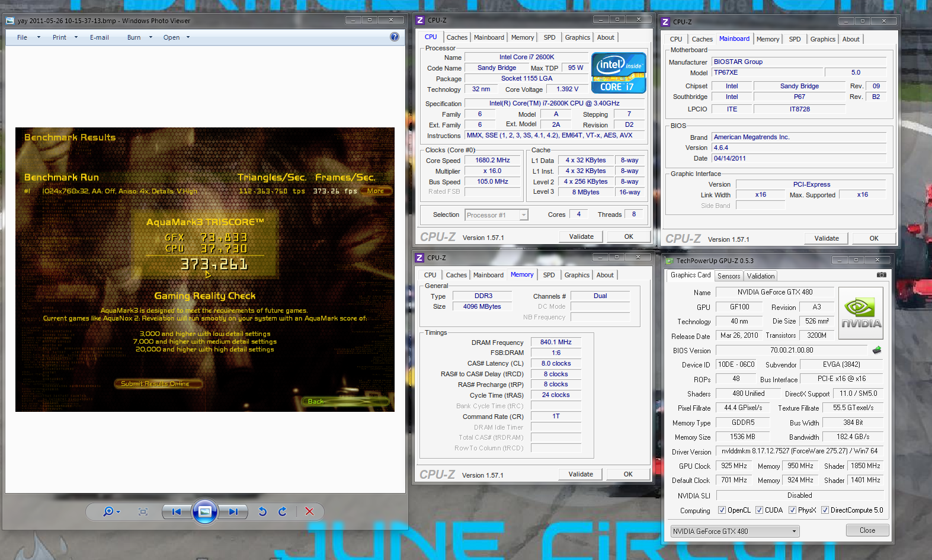Click Caches tab in Memory window

tap(456, 275)
